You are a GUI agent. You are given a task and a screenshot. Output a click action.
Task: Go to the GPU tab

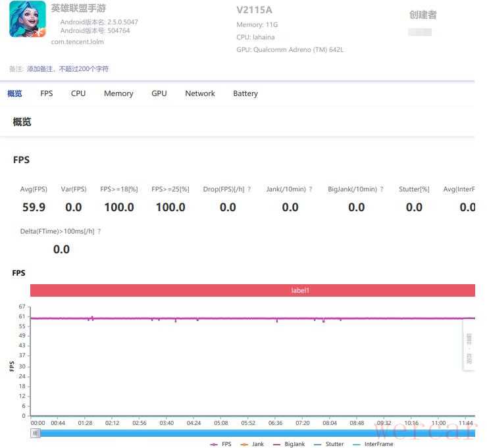click(159, 93)
